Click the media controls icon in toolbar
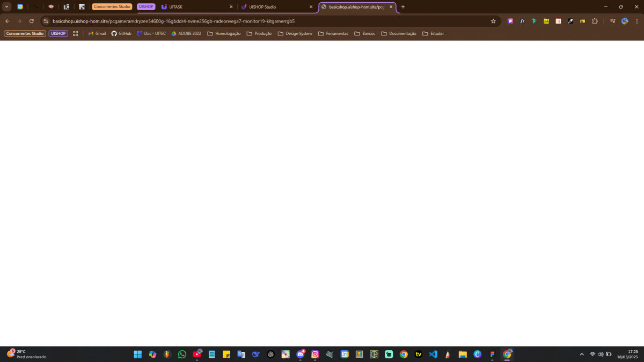644x362 pixels. coord(612,21)
